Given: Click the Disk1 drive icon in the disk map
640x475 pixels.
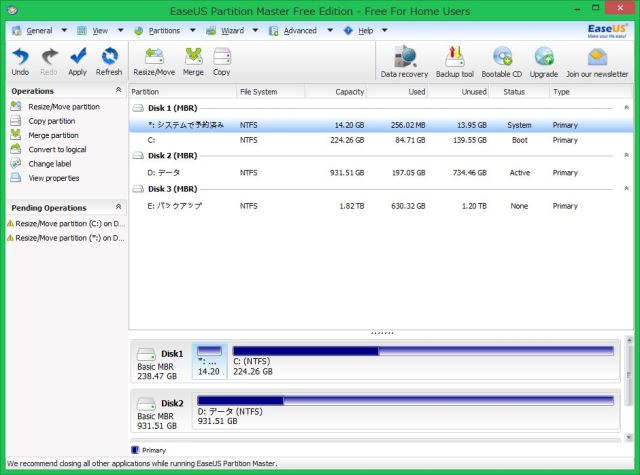Looking at the screenshot, I should 146,354.
